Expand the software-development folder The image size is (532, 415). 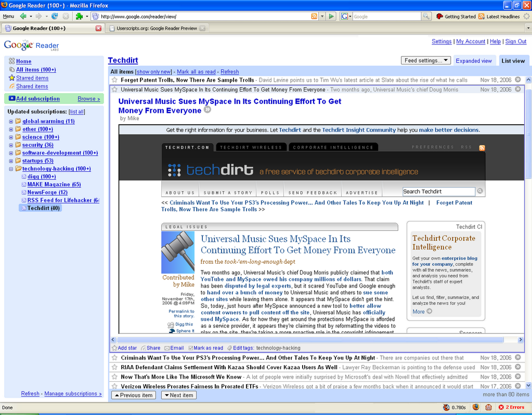coord(11,153)
